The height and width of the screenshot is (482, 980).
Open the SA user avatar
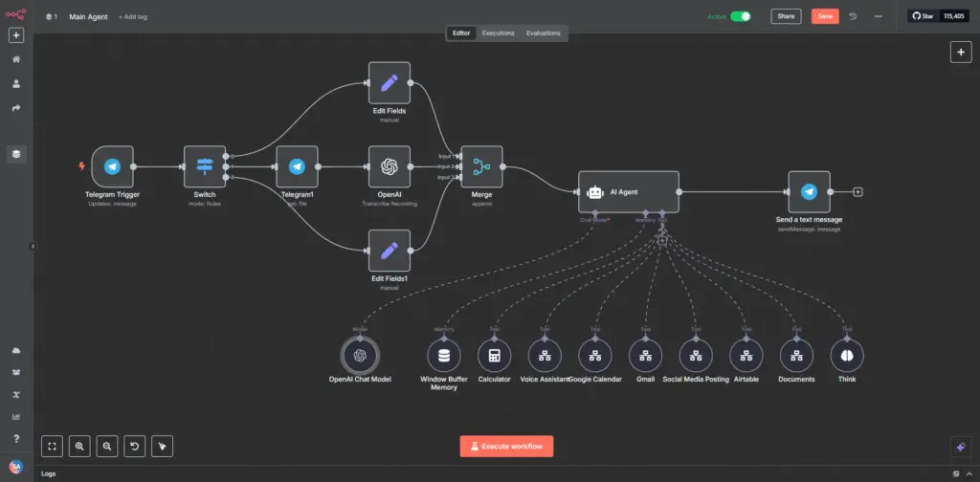(x=16, y=467)
